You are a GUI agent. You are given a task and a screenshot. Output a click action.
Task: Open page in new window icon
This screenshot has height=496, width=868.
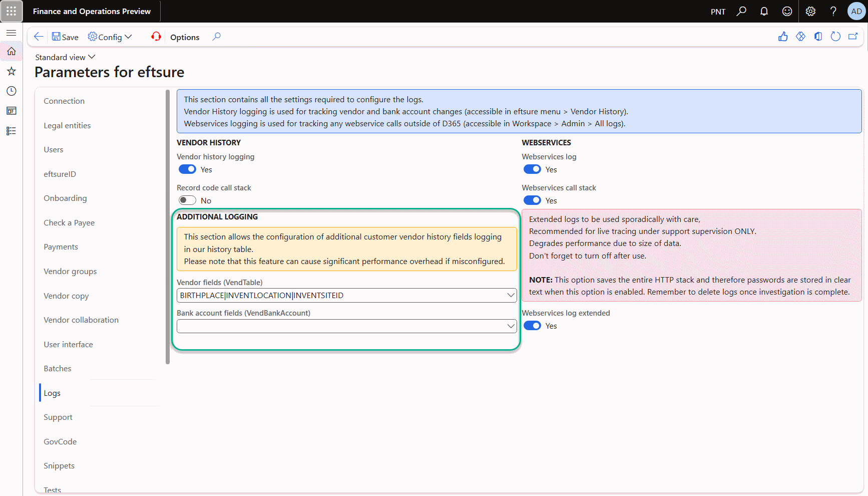point(853,37)
